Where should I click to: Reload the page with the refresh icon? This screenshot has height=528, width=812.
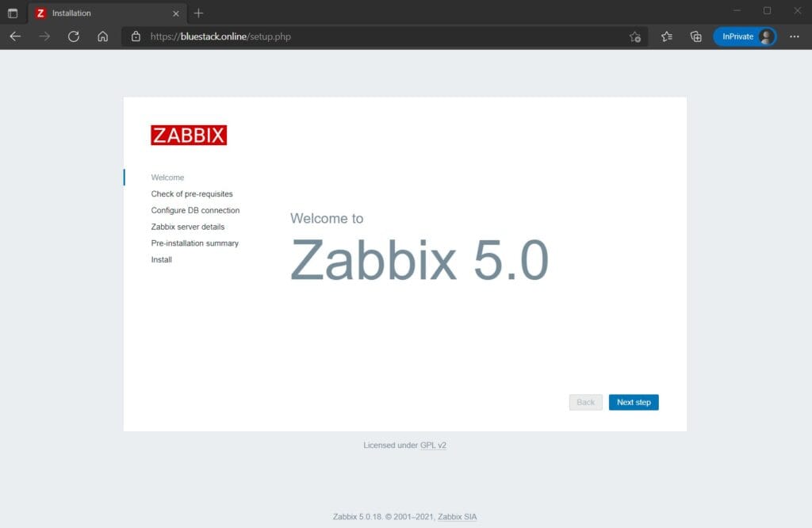click(74, 36)
